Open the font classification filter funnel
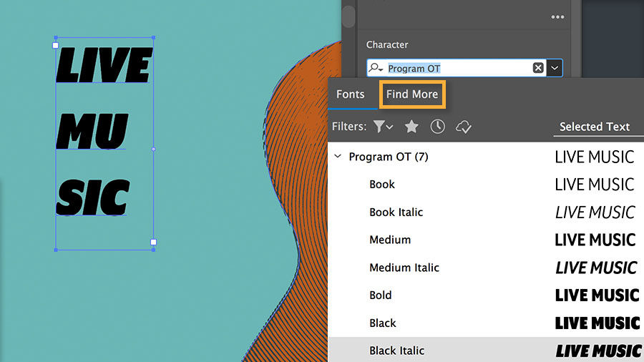This screenshot has height=362, width=644. (383, 127)
